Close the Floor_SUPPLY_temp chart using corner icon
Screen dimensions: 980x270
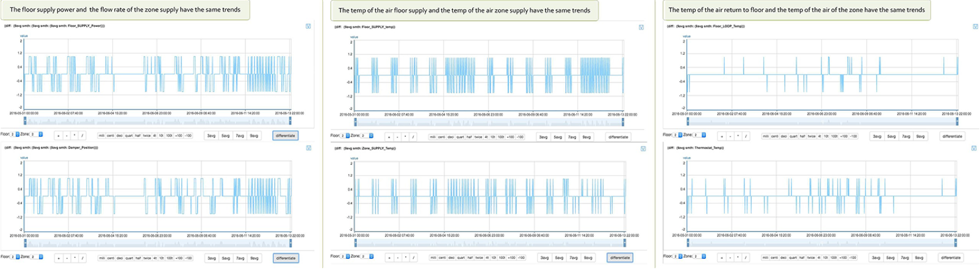point(641,27)
